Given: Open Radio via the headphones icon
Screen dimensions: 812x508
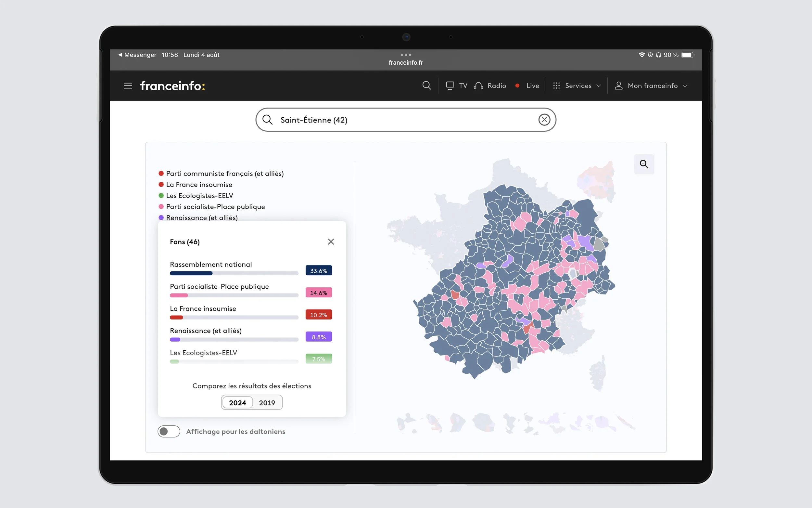Looking at the screenshot, I should (478, 86).
